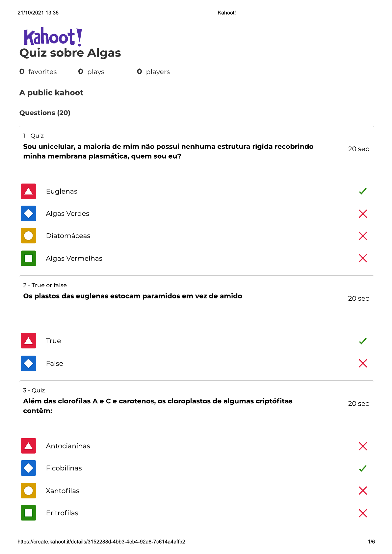Click the Kahoot! logo
The height and width of the screenshot is (554, 392).
tap(53, 37)
